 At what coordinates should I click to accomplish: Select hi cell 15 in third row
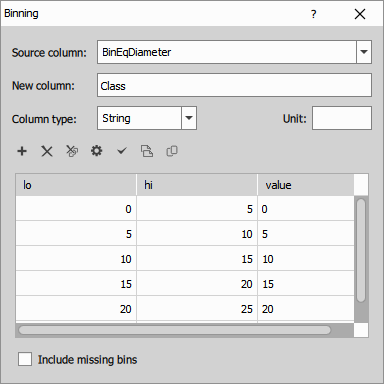pos(197,259)
